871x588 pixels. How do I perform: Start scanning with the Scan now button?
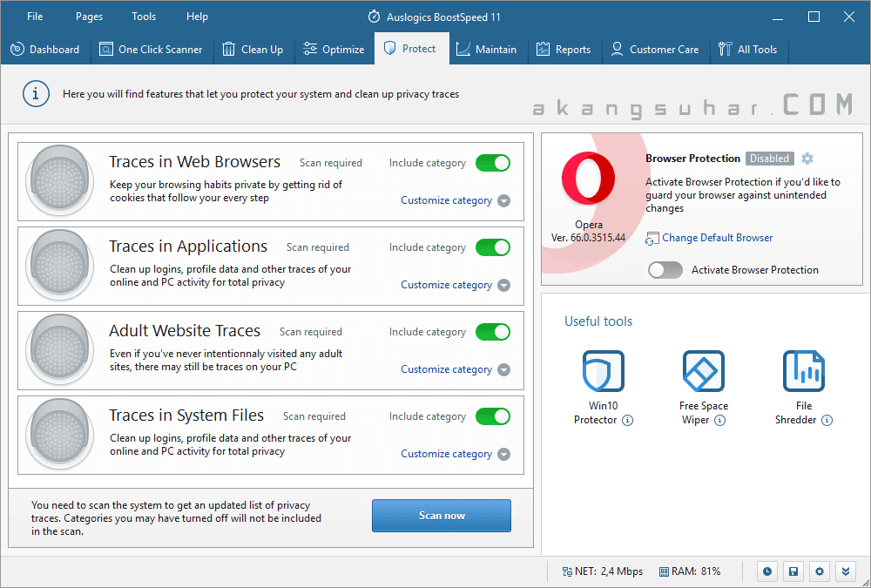tap(442, 516)
